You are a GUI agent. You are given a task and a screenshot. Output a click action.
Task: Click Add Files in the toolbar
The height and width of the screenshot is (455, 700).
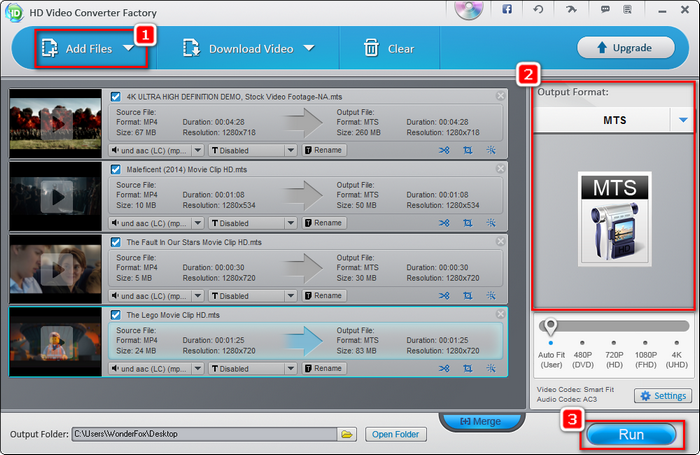click(77, 48)
